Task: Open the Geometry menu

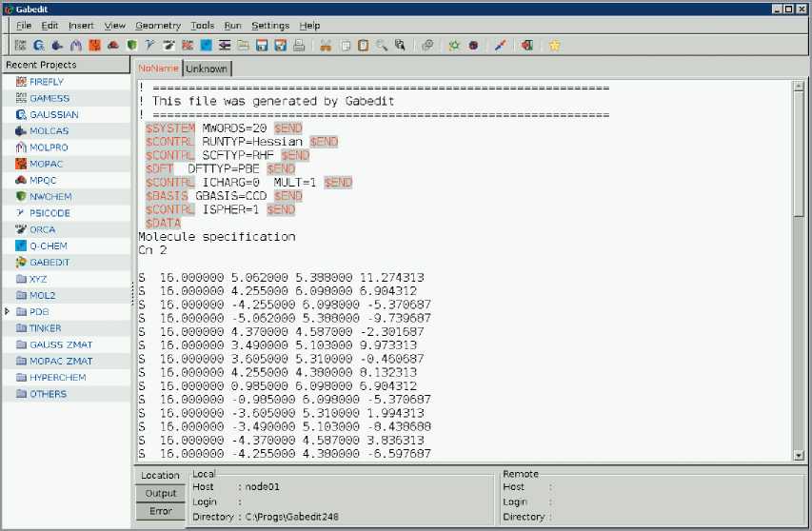Action: [158, 26]
